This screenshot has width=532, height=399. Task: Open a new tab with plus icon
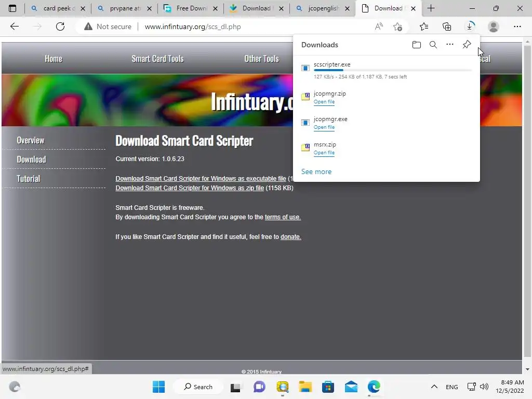point(431,8)
